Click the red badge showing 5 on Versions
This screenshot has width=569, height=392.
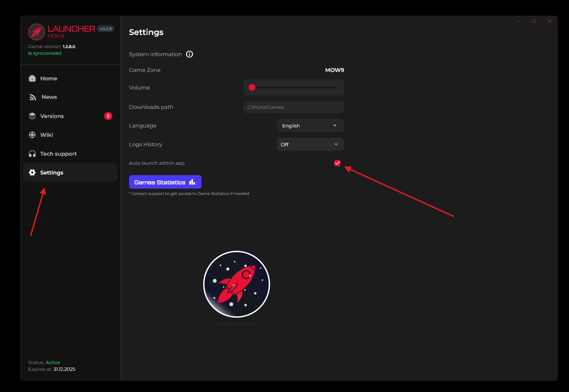[108, 116]
